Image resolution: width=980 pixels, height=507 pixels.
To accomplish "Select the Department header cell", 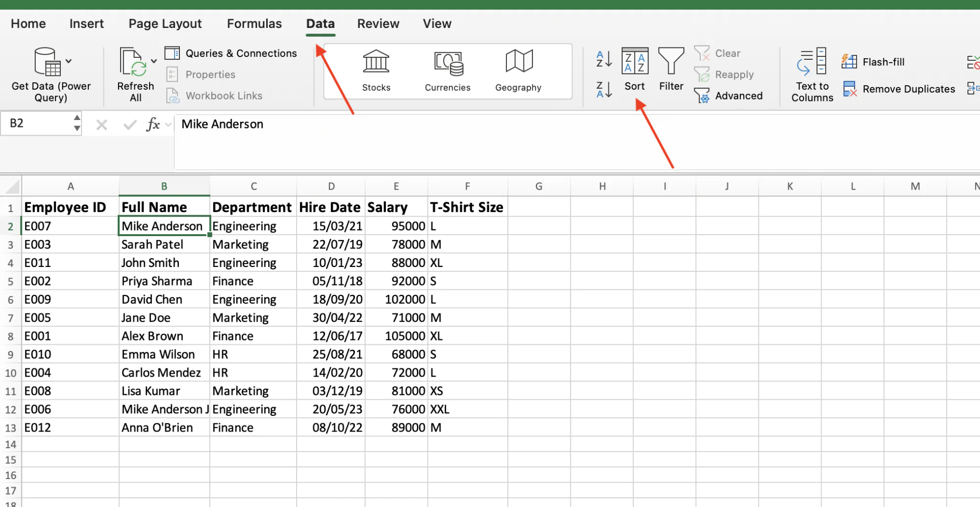I will (253, 207).
